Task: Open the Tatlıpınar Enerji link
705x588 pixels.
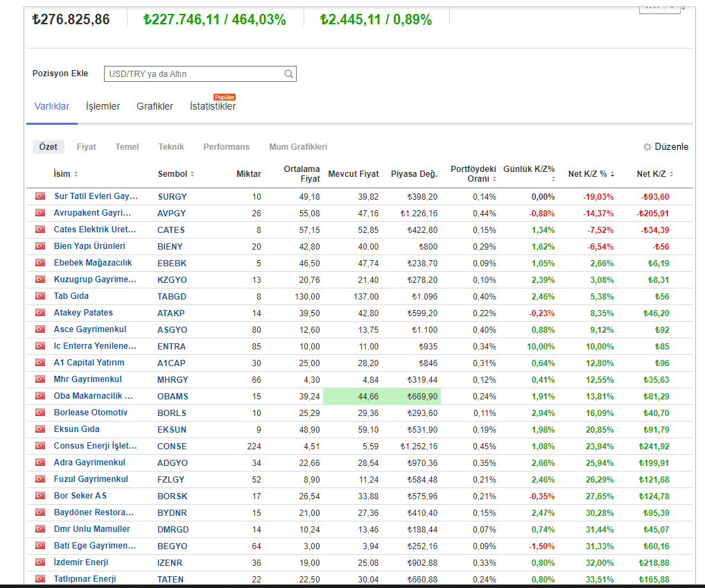Action: click(x=85, y=579)
